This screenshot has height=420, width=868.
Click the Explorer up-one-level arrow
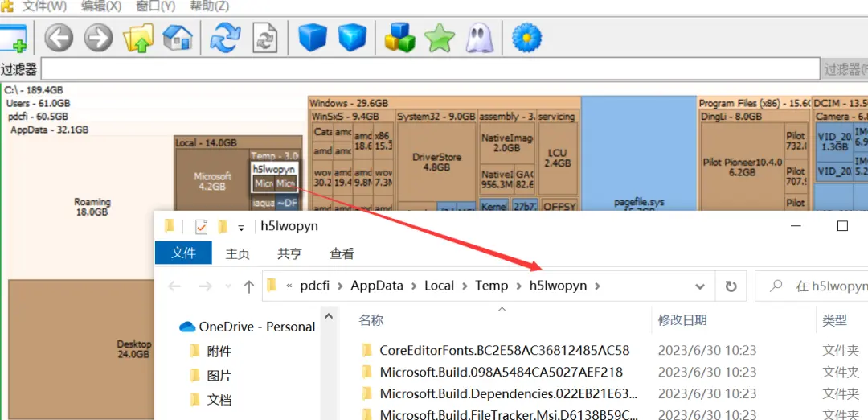249,286
